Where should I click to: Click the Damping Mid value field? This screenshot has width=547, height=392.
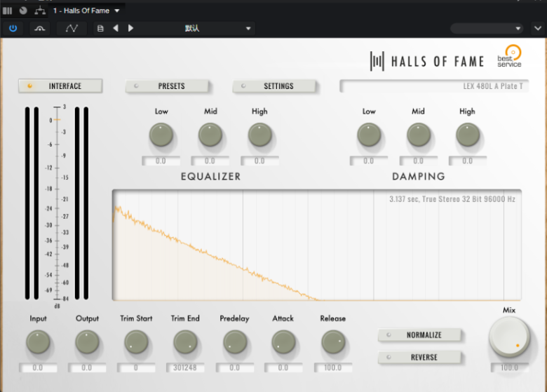click(x=418, y=161)
